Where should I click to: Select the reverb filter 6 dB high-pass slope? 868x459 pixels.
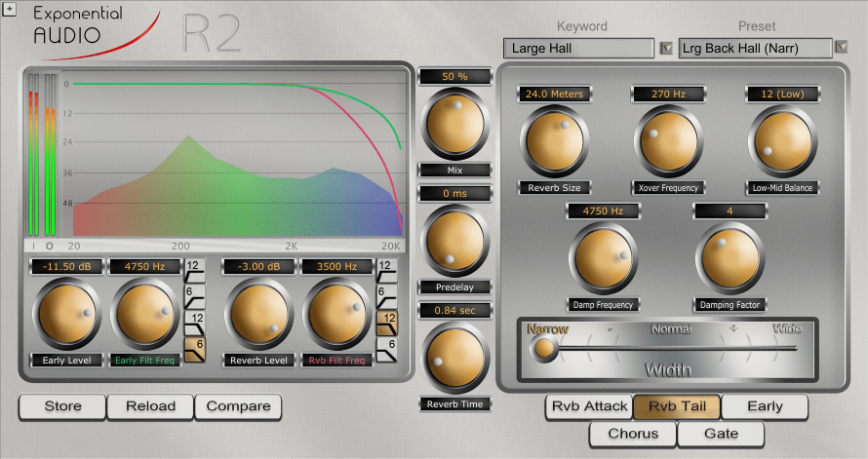[386, 297]
